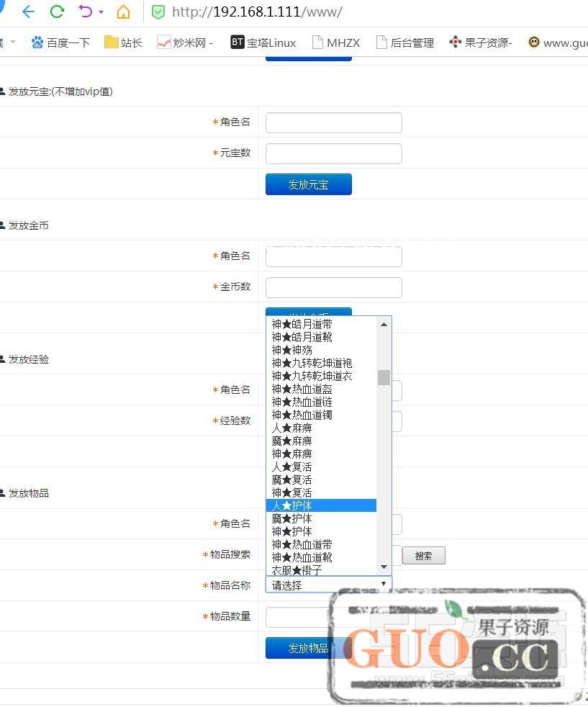Click the 元宝数 input field
This screenshot has width=588, height=707.
[x=333, y=153]
